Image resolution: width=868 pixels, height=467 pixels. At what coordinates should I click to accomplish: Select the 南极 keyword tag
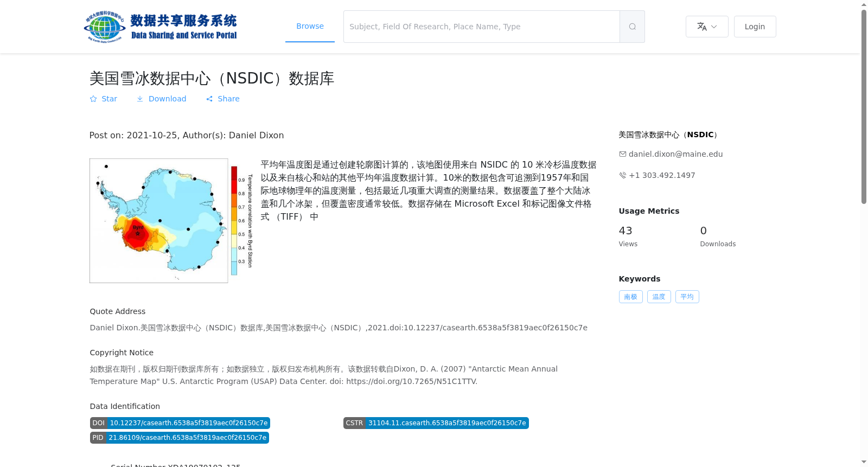point(630,297)
